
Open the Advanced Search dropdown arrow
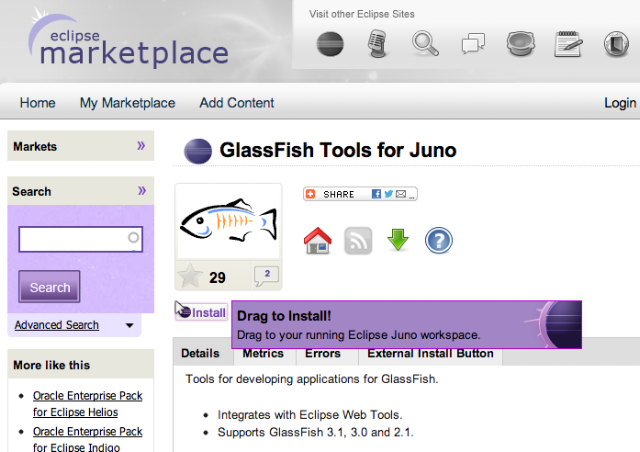click(x=129, y=325)
